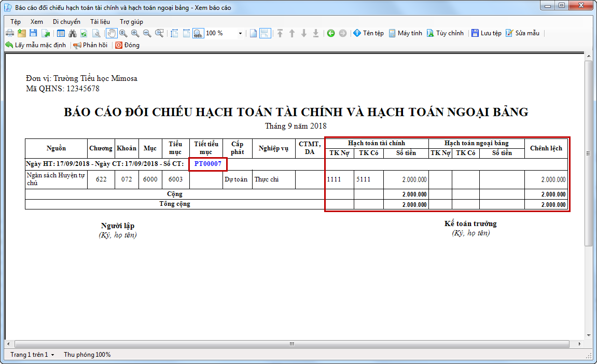The width and height of the screenshot is (597, 364).
Task: Click Lưu tệp to save the file
Action: pyautogui.click(x=487, y=33)
